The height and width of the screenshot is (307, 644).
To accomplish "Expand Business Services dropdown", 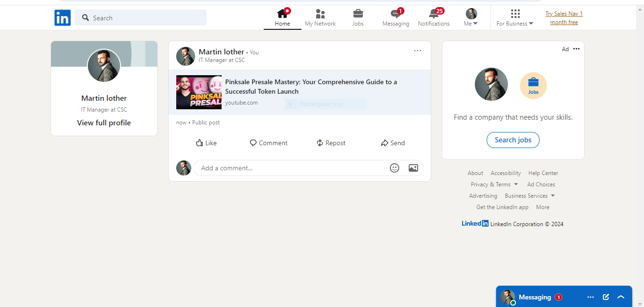I will coord(530,196).
